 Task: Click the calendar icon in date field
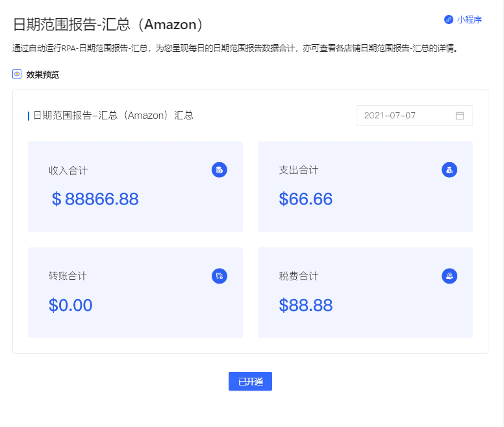click(460, 116)
